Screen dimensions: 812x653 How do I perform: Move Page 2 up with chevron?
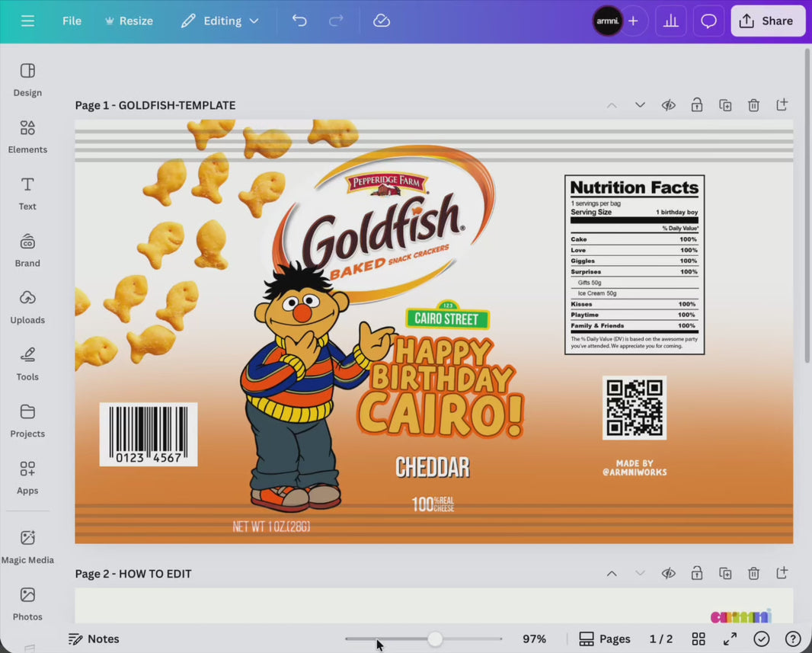click(612, 573)
